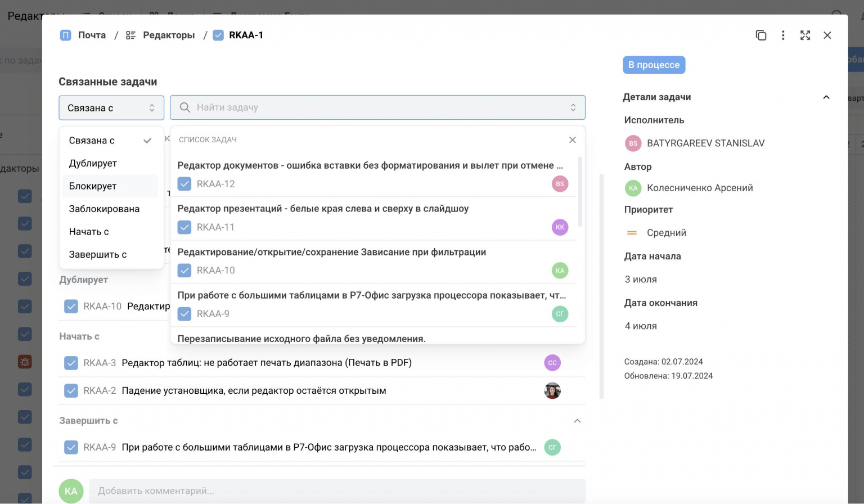864x504 pixels.
Task: Toggle checkbox for RKAA-12 in task list
Action: pos(184,184)
